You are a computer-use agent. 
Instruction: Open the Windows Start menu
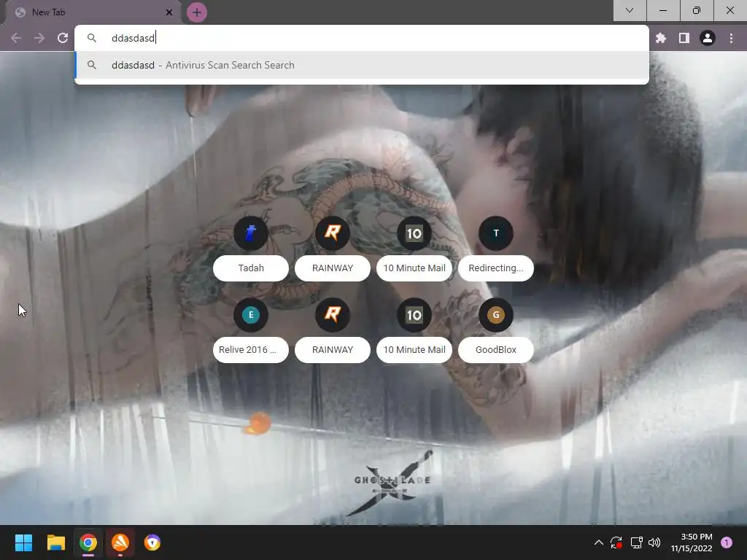pyautogui.click(x=23, y=542)
